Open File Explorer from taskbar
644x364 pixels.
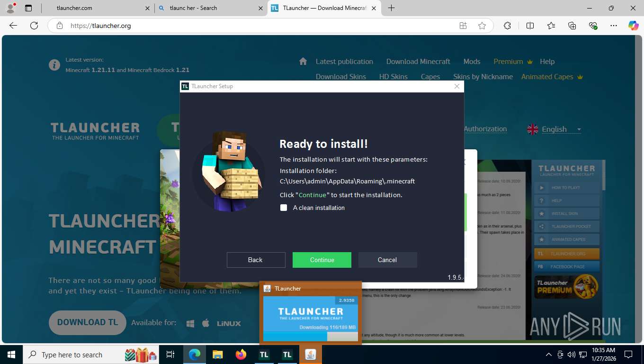(218, 355)
